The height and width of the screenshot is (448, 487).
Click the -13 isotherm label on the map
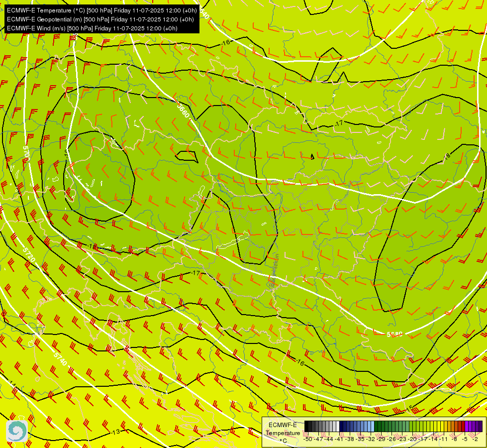[115, 432]
